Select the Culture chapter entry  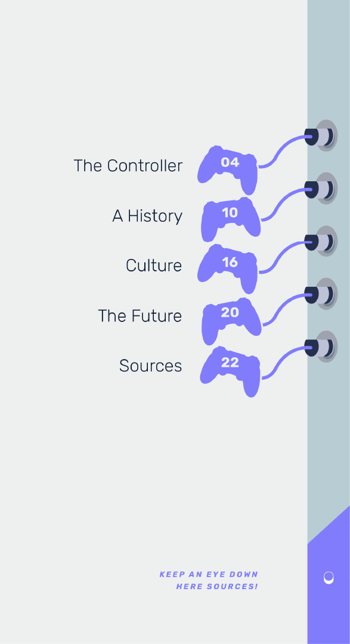(x=154, y=265)
